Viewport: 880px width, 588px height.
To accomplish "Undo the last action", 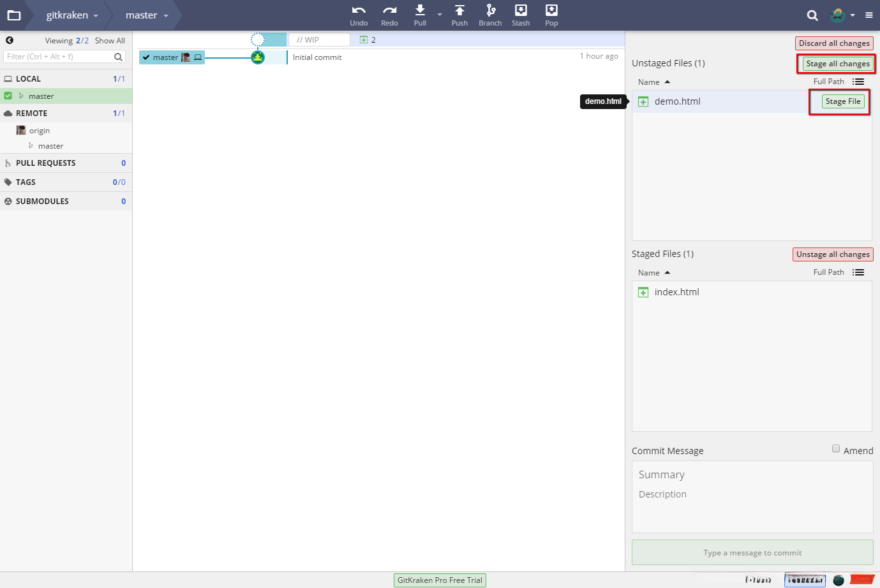I will click(359, 15).
